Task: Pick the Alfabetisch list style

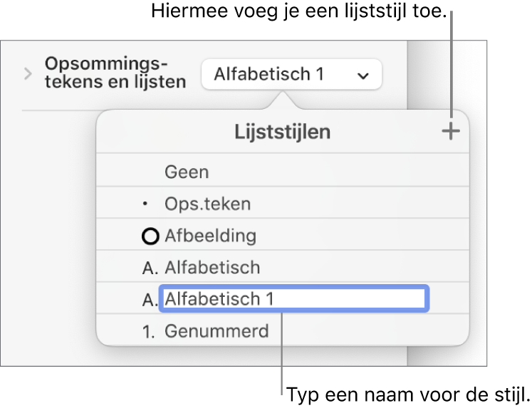Action: pos(212,268)
